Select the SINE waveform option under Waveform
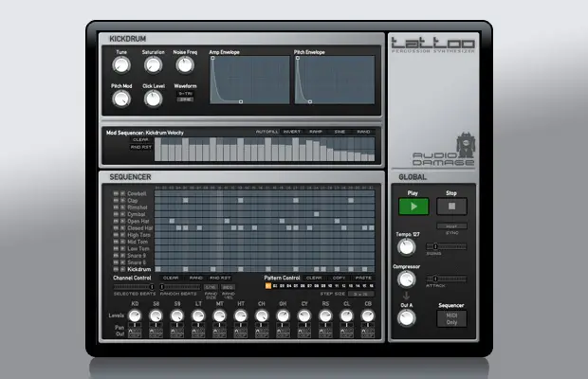This screenshot has width=588, height=379. [185, 99]
